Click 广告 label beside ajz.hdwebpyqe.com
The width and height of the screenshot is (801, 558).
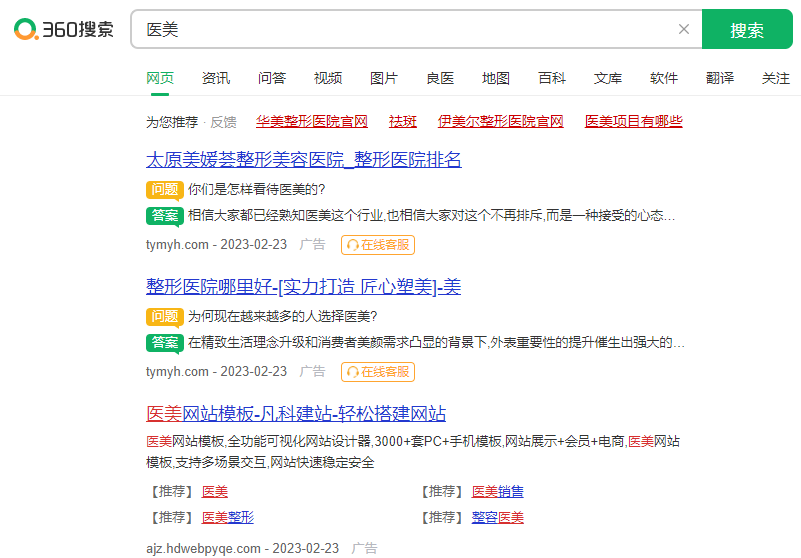[365, 548]
